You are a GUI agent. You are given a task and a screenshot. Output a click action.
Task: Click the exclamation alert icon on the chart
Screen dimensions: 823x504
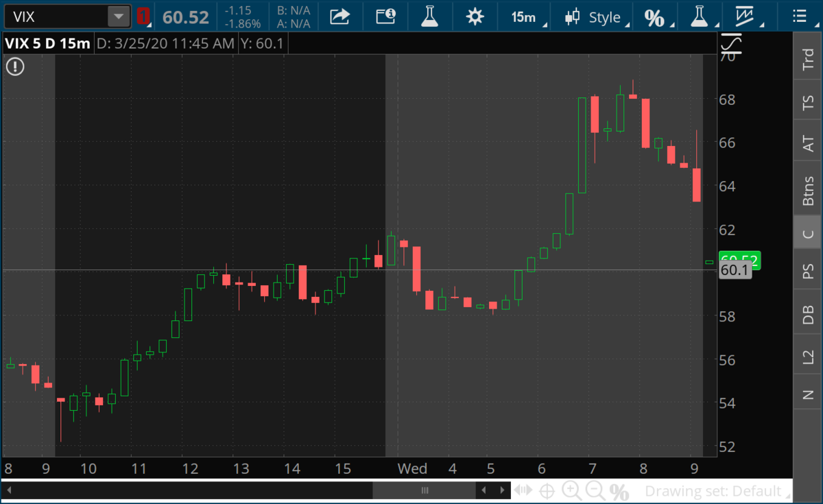tap(15, 67)
